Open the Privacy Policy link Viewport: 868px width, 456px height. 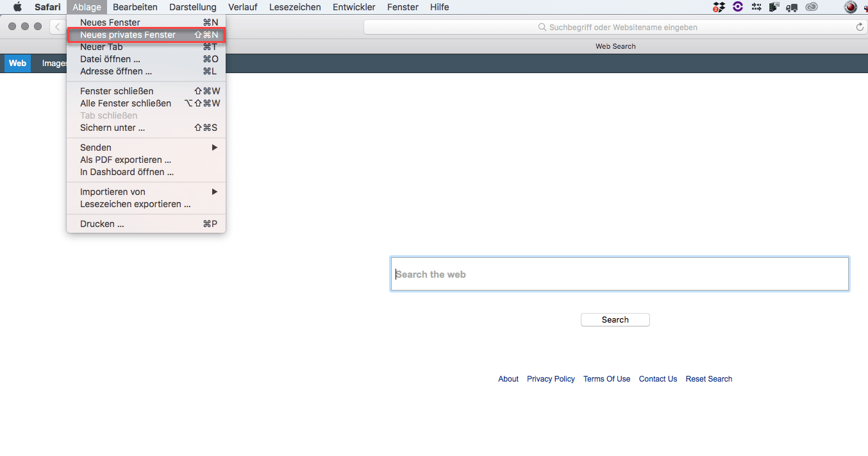pyautogui.click(x=551, y=379)
